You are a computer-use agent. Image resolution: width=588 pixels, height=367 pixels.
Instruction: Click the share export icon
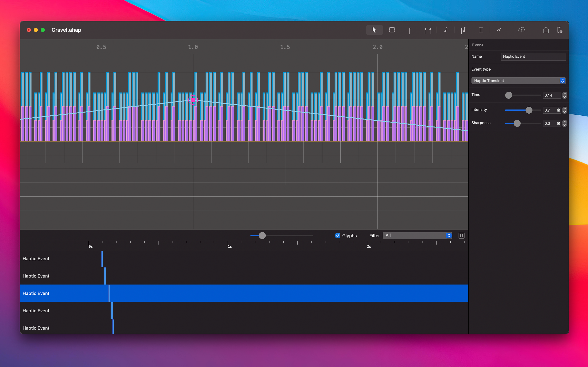click(x=546, y=30)
